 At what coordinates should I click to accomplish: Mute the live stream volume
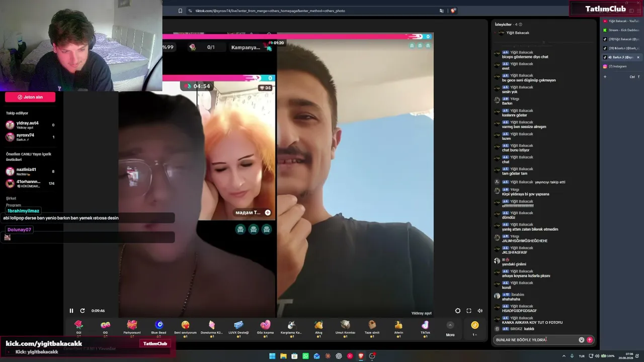480,311
